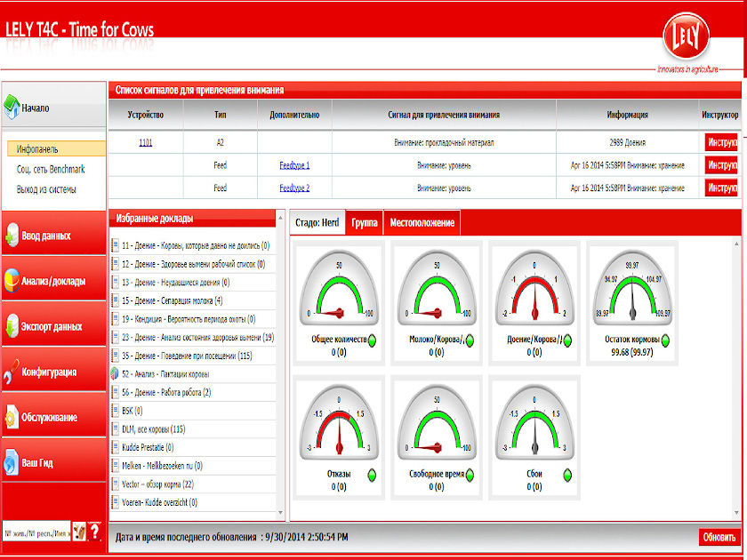Open report 13 - Неудавшиеся доения
747x560 pixels.
tap(176, 283)
